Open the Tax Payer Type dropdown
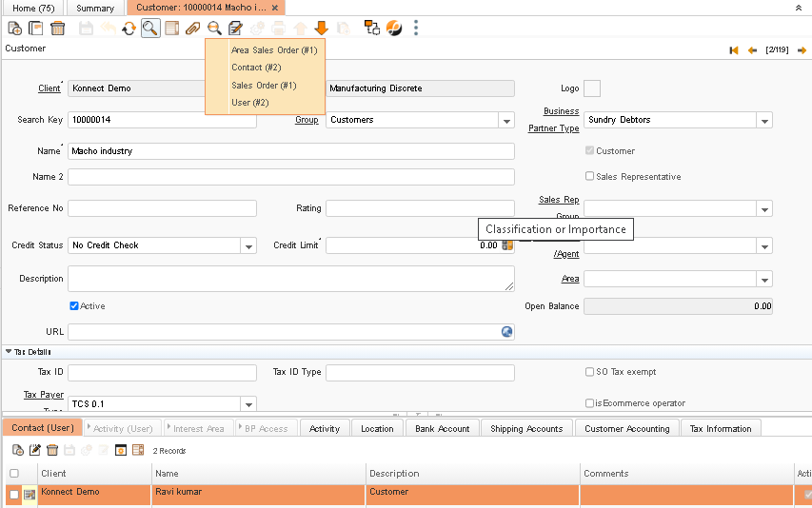Screen dimensions: 812x508 248,404
